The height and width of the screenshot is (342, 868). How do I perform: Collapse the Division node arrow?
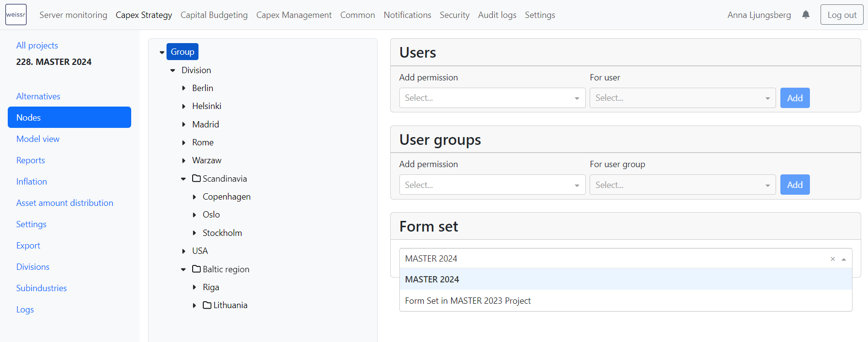point(173,70)
